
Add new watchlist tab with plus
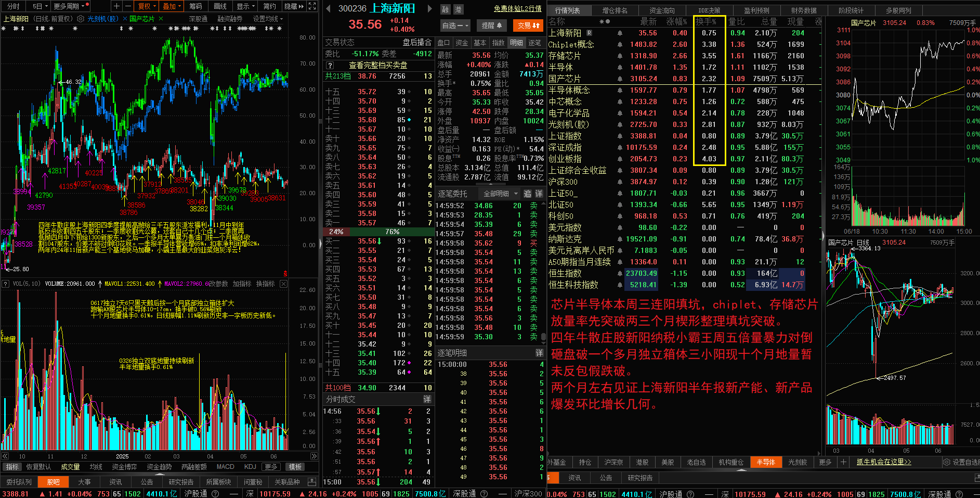843,462
